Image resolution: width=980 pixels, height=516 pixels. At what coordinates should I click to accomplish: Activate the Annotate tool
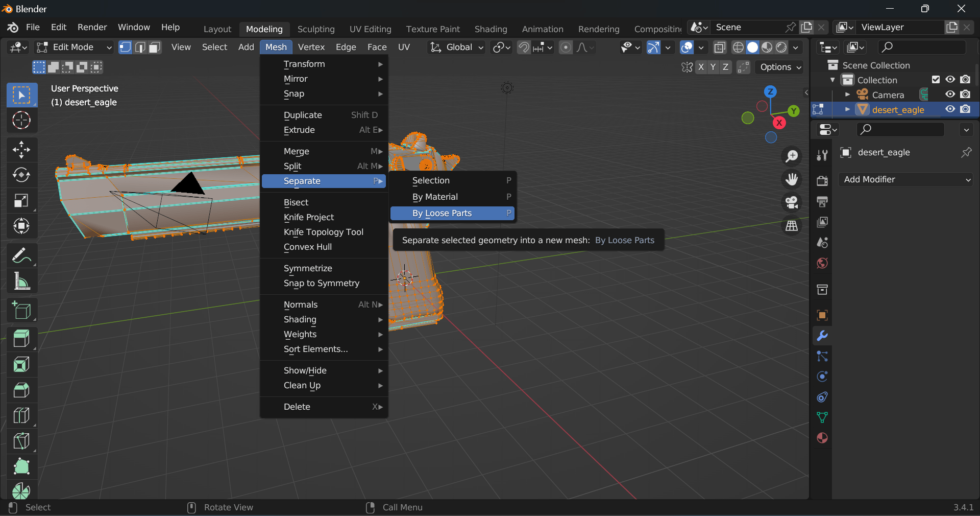pos(21,255)
